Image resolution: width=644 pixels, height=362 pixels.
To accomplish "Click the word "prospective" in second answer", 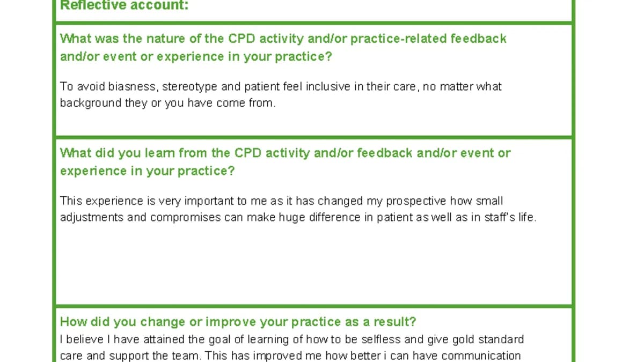I will (416, 202).
